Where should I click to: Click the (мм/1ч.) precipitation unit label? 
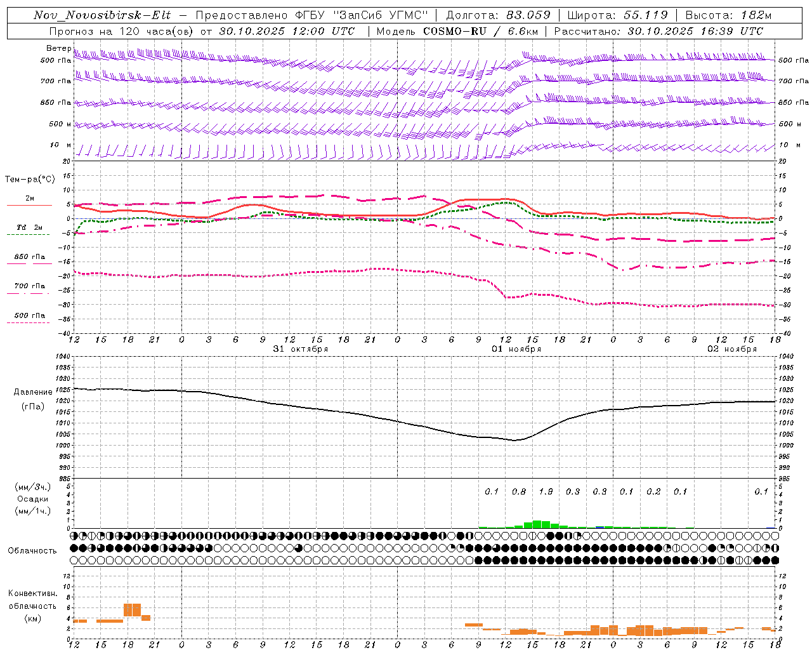[x=33, y=511]
